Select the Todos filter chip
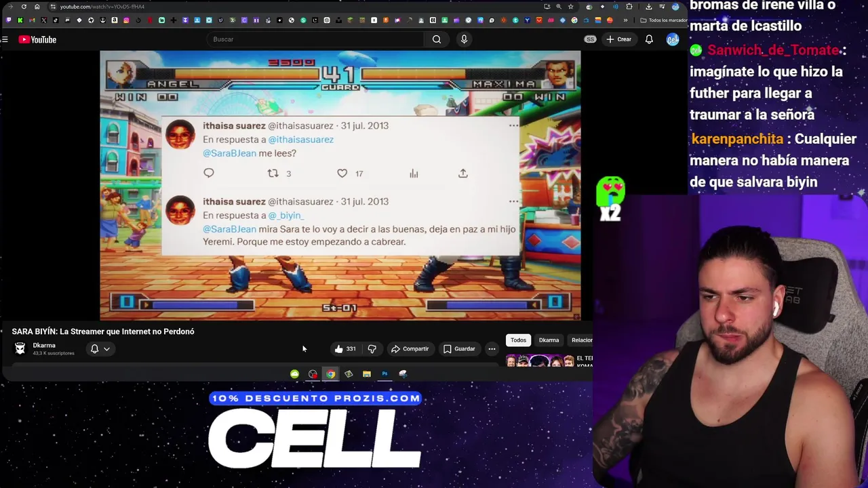The image size is (868, 488). tap(518, 340)
